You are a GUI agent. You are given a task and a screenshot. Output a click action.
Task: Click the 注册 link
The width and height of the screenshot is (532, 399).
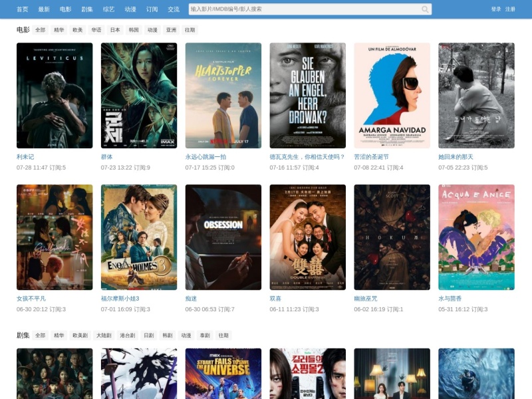click(x=510, y=9)
